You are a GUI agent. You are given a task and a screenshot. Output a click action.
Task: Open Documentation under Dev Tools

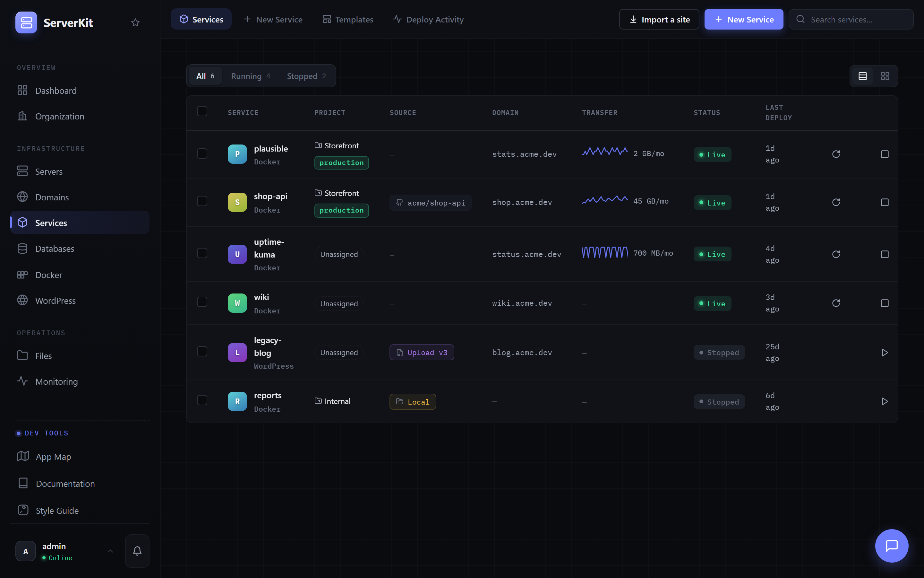coord(80,484)
